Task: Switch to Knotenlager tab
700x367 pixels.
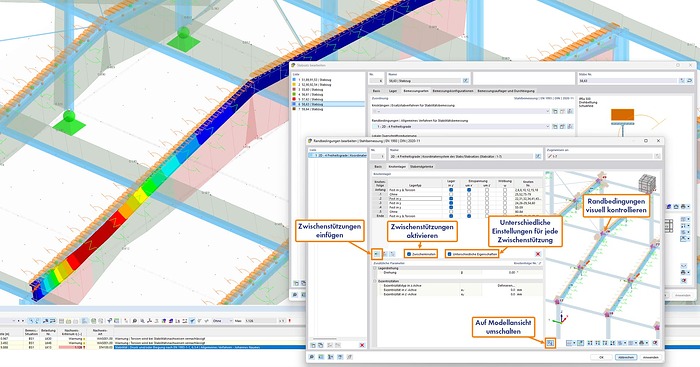Action: 397,166
